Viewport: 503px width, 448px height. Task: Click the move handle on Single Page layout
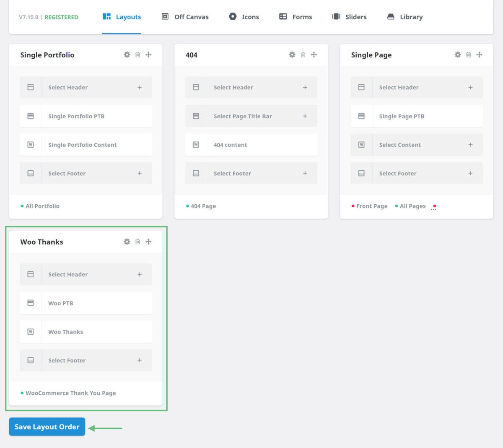(x=480, y=55)
